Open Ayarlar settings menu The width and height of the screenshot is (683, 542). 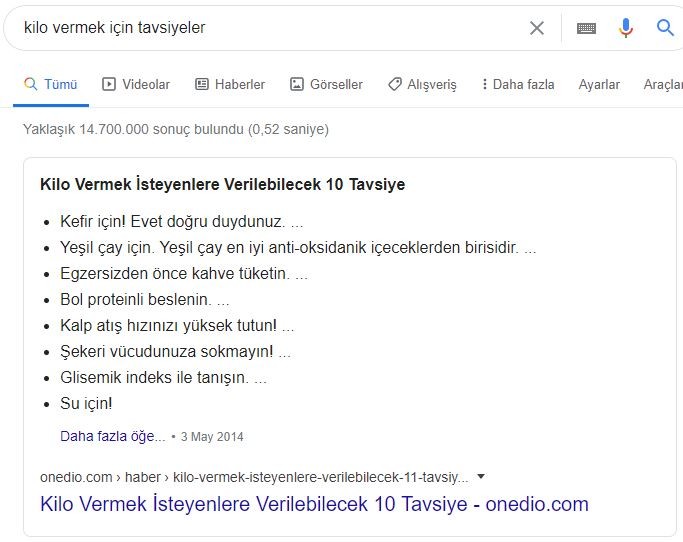599,84
